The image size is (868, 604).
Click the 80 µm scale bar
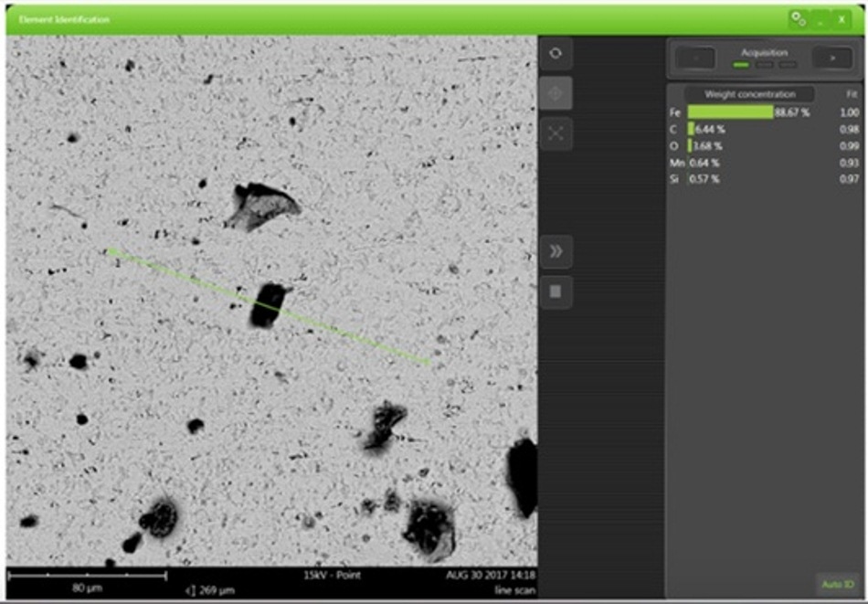87,576
